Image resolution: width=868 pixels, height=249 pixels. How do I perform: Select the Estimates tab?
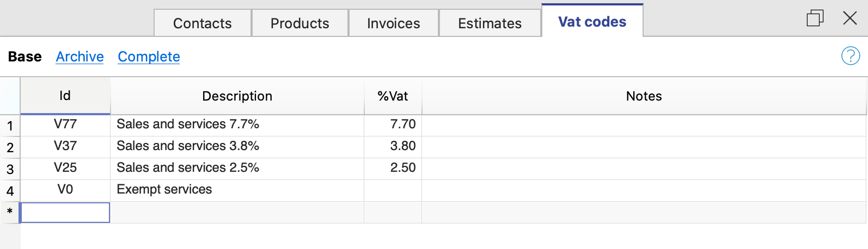[x=490, y=23]
